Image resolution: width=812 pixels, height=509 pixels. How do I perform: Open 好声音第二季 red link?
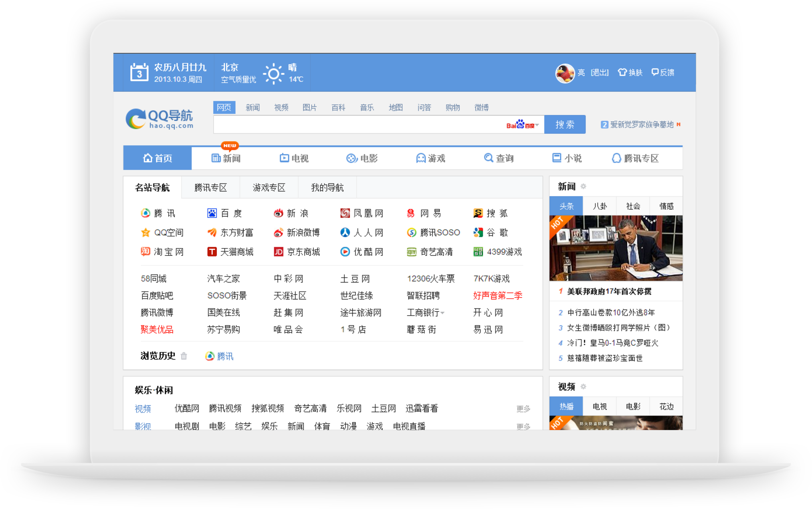click(x=497, y=296)
